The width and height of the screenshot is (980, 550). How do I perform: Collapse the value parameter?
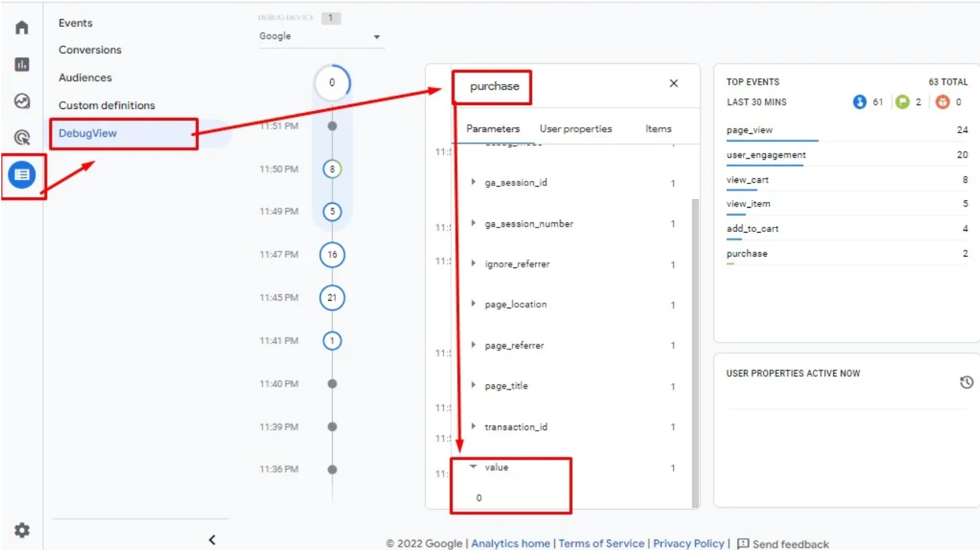coord(474,467)
